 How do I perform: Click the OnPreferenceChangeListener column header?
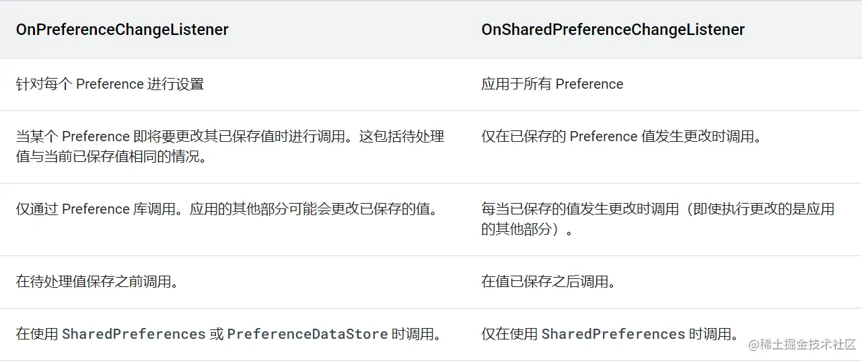point(122,30)
